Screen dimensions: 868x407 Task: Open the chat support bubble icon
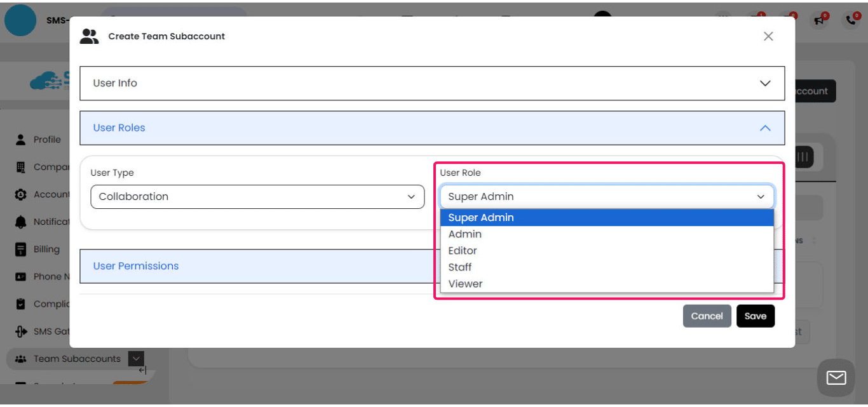(836, 377)
